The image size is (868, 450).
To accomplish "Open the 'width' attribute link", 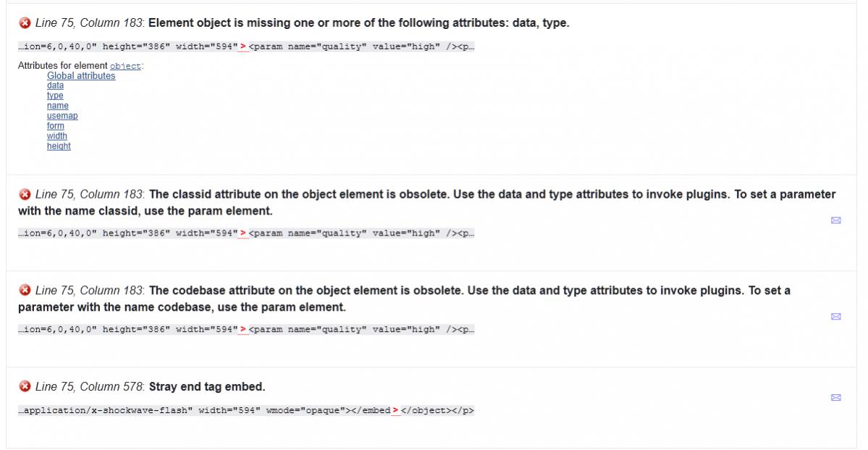I will coord(57,136).
